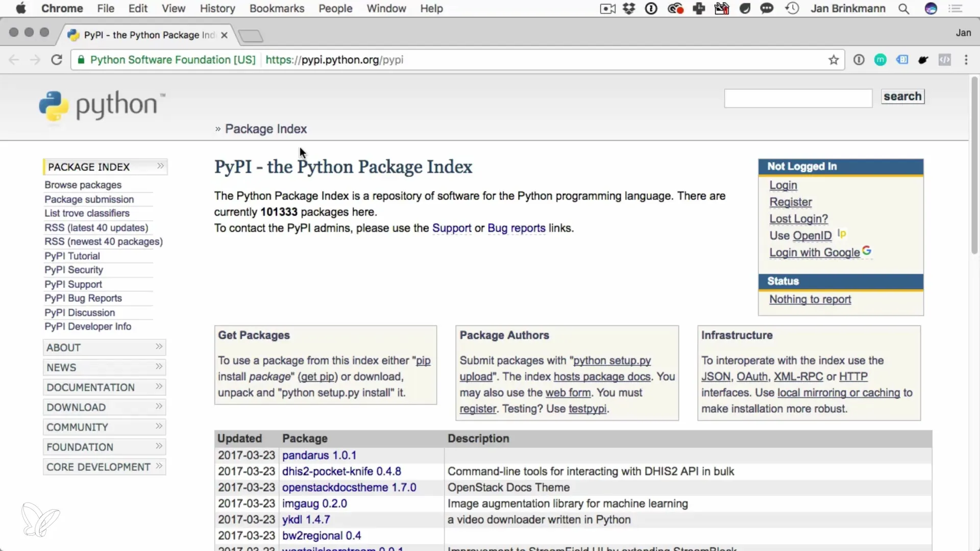Expand the COMMUNITY section
980x551 pixels.
(105, 427)
